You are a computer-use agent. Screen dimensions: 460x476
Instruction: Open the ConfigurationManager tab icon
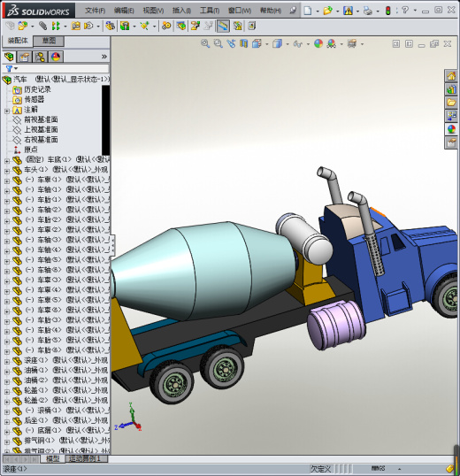click(x=40, y=57)
